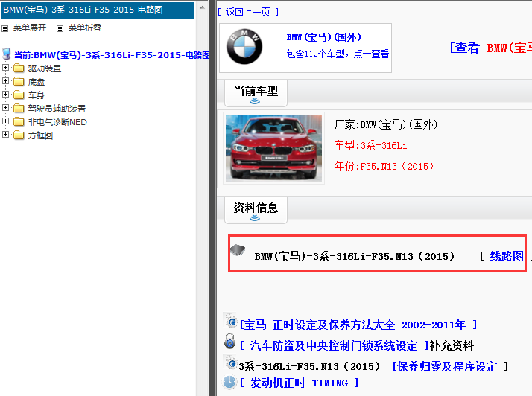Click the 底盘 folder icon
This screenshot has width=532, height=396.
pos(19,82)
